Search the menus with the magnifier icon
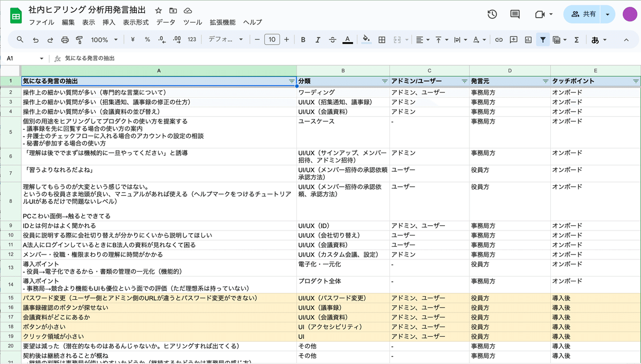641x364 pixels. tap(20, 39)
